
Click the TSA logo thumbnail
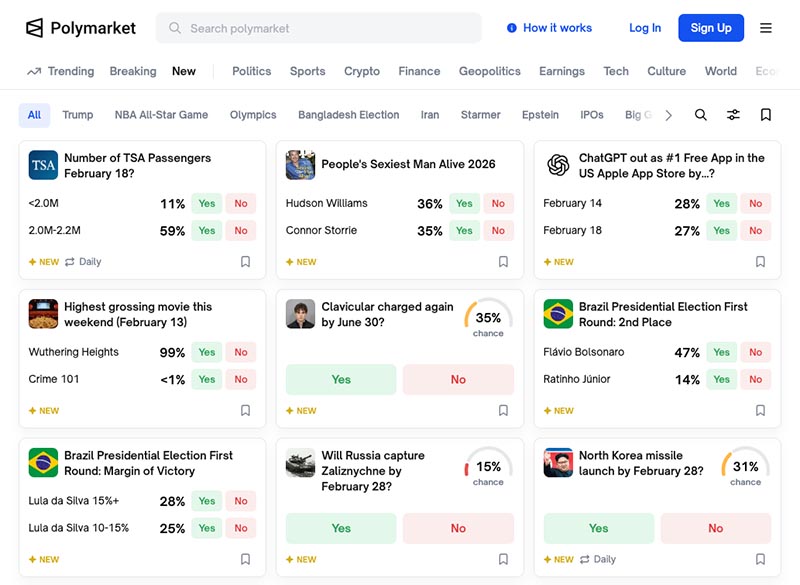[43, 165]
